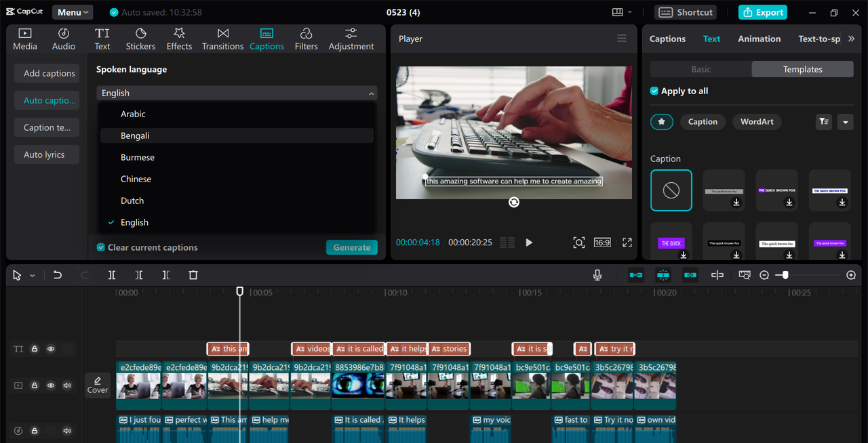The image size is (868, 443).
Task: Switch to the Basic tab
Action: (701, 69)
